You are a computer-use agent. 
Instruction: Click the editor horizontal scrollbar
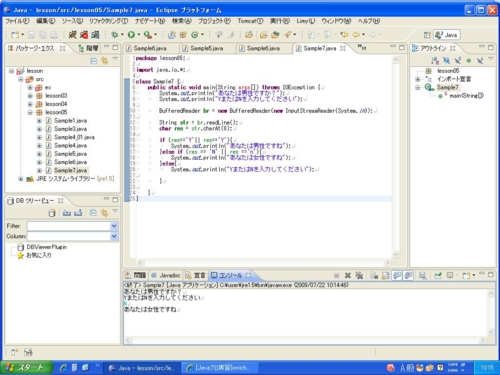coord(263,263)
